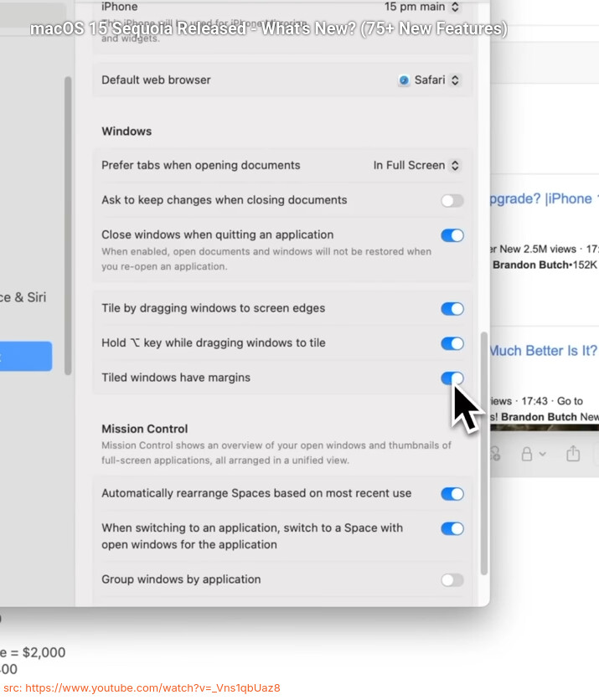Select the '& Siri' sidebar item
The image size is (599, 700).
point(23,297)
